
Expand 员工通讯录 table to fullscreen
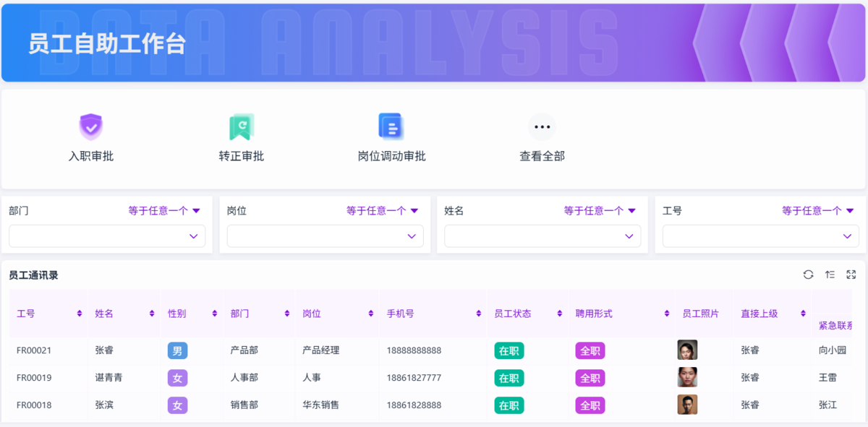pyautogui.click(x=851, y=275)
